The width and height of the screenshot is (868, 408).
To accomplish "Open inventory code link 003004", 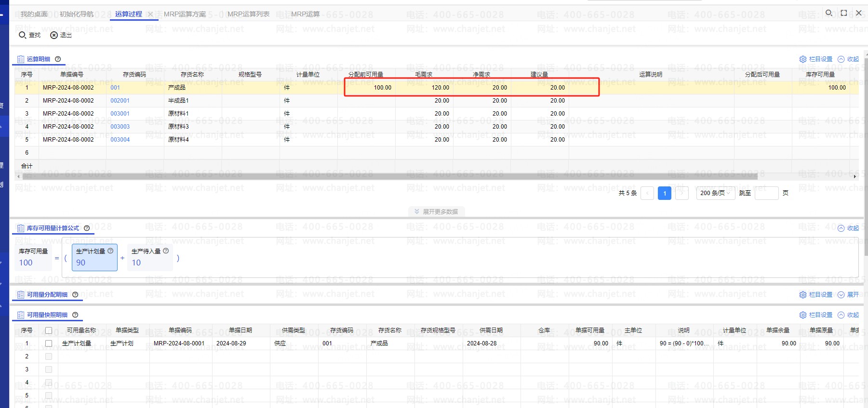I will [120, 140].
